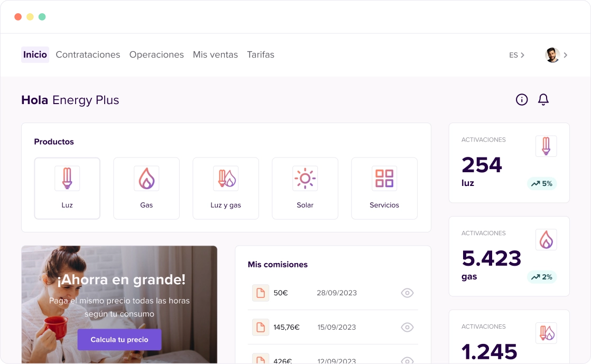Open the Tarifas section
Image resolution: width=591 pixels, height=364 pixels.
click(x=261, y=54)
